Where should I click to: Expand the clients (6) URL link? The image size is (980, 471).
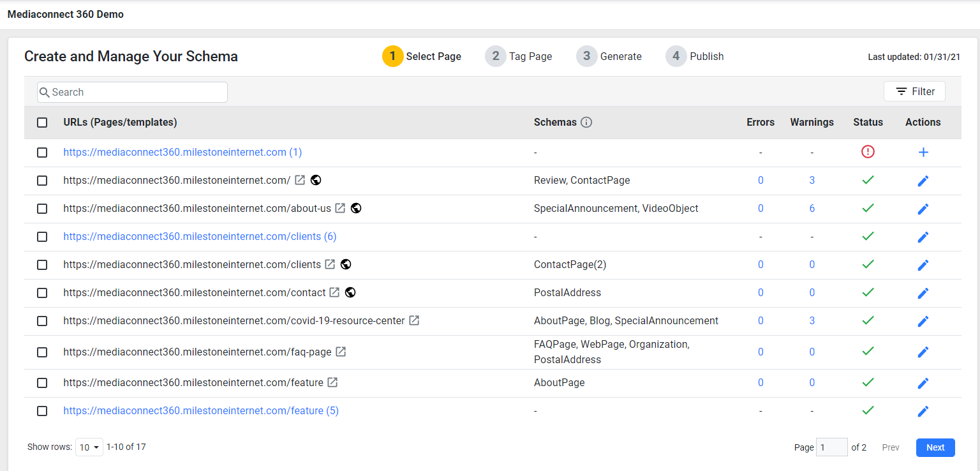click(200, 236)
